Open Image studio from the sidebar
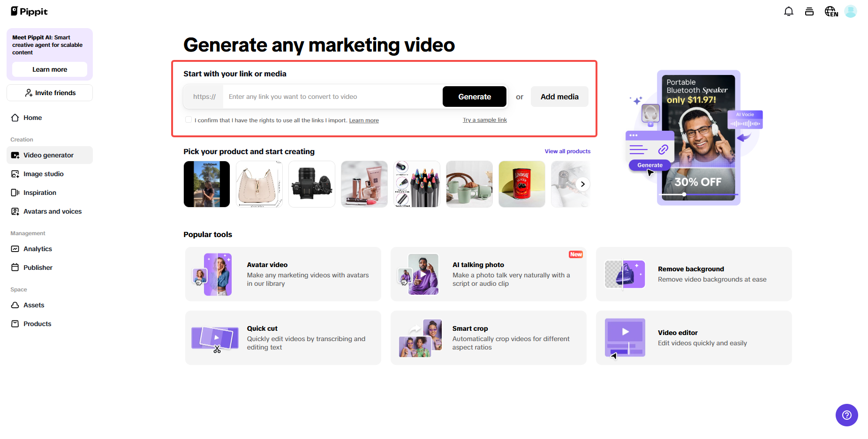 pyautogui.click(x=43, y=174)
